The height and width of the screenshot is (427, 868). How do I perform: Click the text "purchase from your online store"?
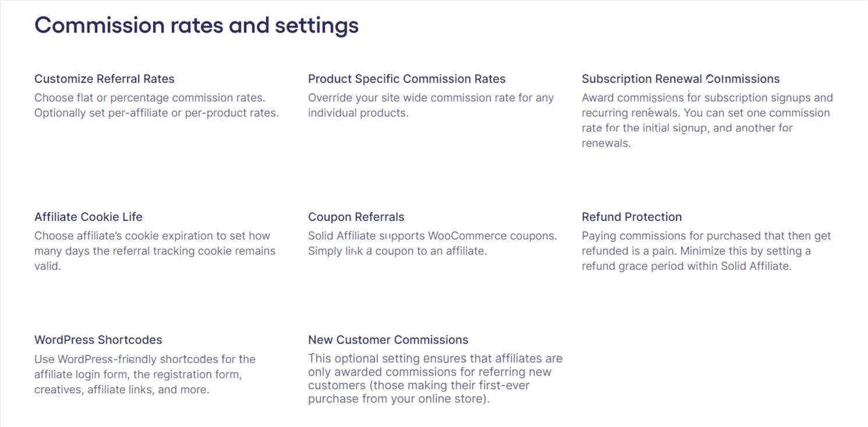click(398, 400)
